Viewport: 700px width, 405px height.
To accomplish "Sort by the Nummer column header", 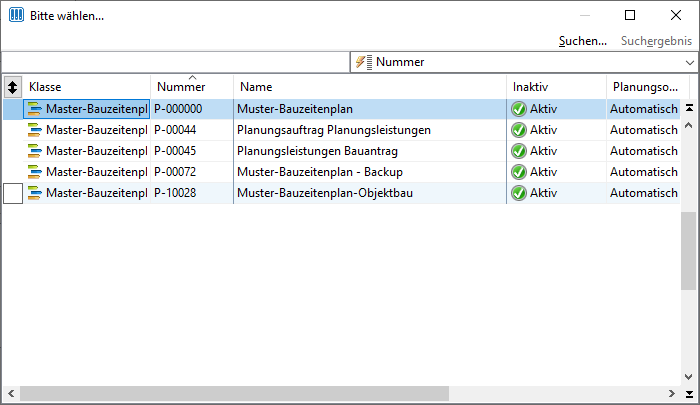I will [x=192, y=87].
